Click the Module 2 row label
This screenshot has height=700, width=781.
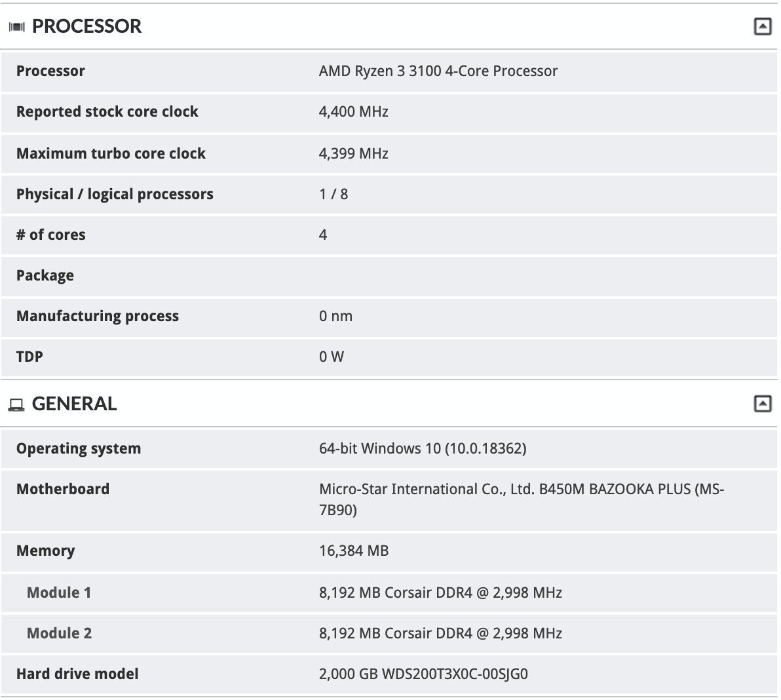coord(59,634)
